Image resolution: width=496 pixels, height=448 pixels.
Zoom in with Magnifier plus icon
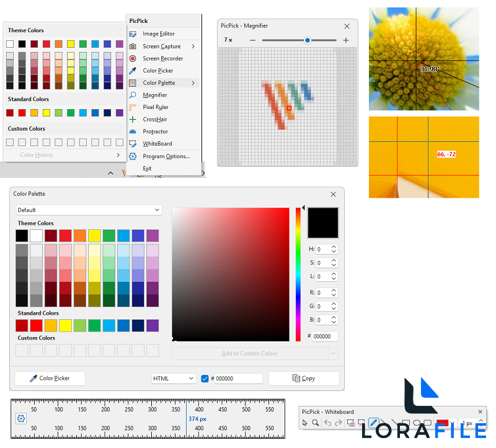(x=346, y=40)
